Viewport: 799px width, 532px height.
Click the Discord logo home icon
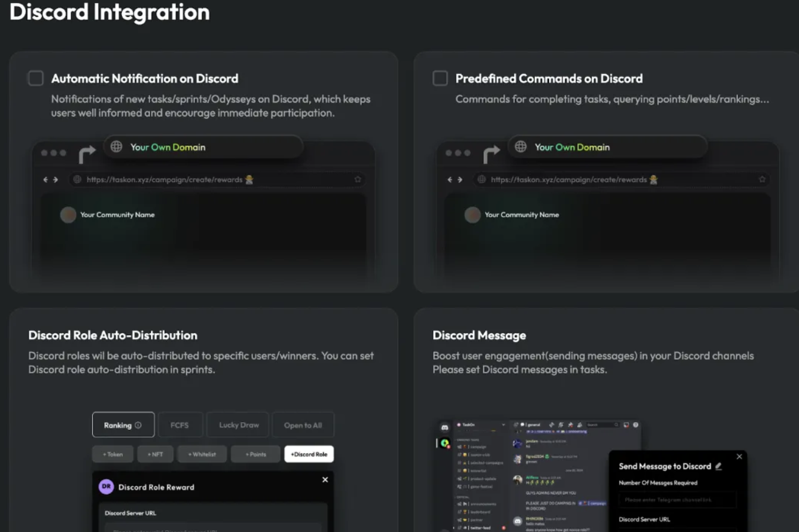click(x=444, y=427)
